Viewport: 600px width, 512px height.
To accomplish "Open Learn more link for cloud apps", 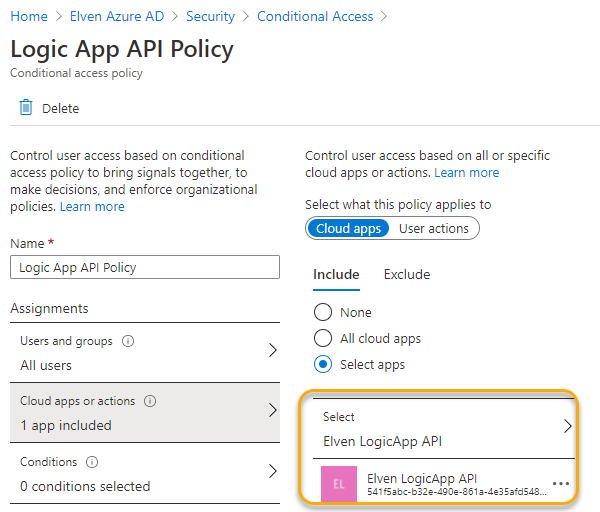I will tap(466, 173).
